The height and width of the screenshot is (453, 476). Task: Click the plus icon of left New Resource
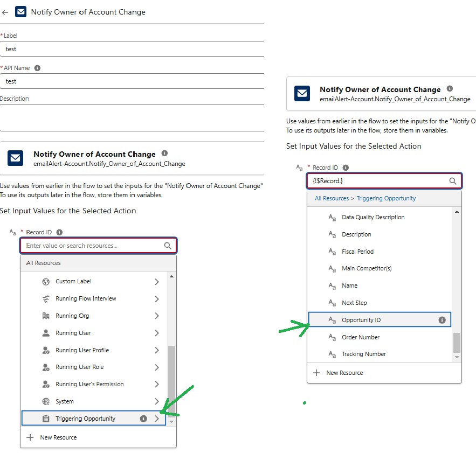[30, 437]
